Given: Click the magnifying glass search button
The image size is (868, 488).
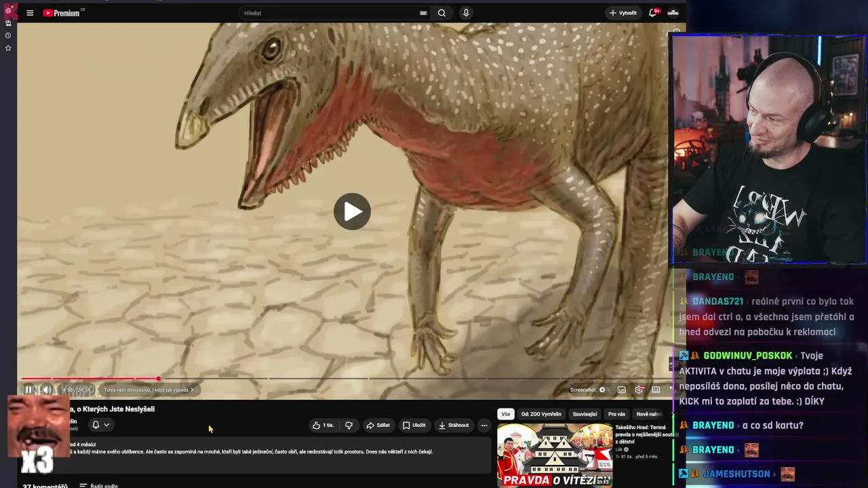Looking at the screenshot, I should [x=441, y=13].
